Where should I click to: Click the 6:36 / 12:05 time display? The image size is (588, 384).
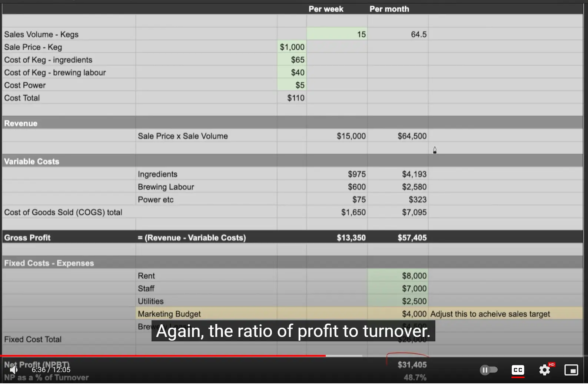(51, 370)
